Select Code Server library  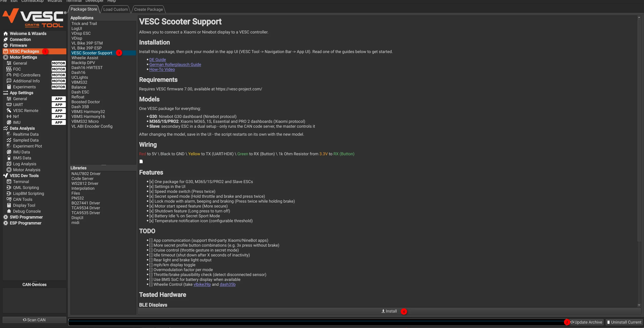click(x=103, y=179)
